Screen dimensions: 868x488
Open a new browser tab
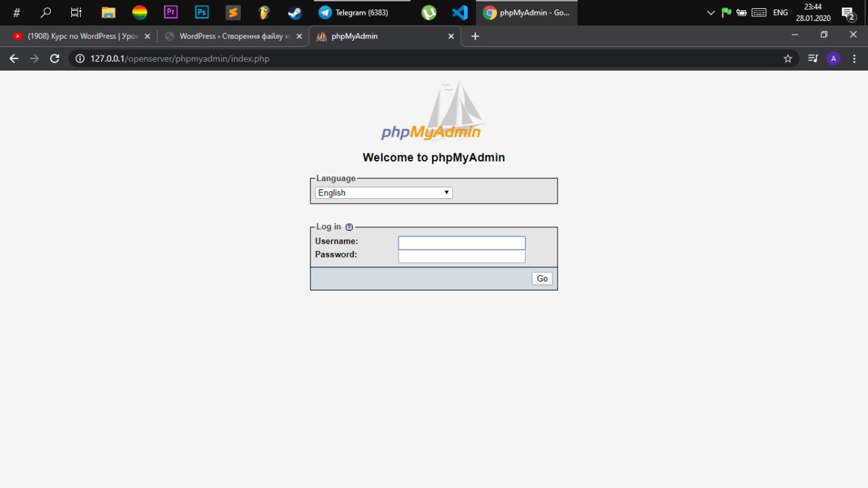pos(475,36)
